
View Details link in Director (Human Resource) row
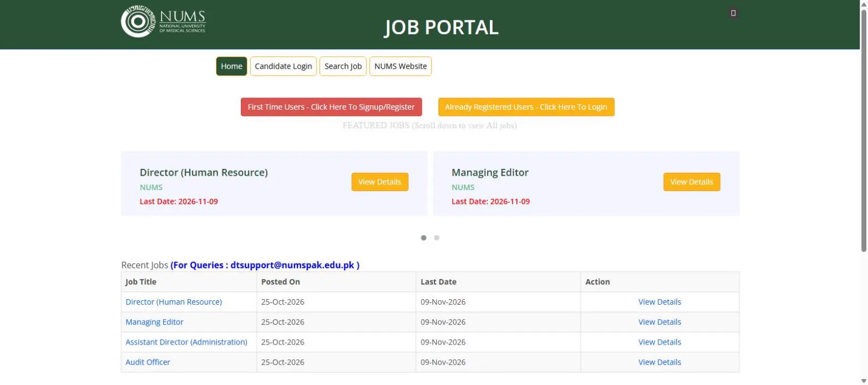[x=660, y=302]
